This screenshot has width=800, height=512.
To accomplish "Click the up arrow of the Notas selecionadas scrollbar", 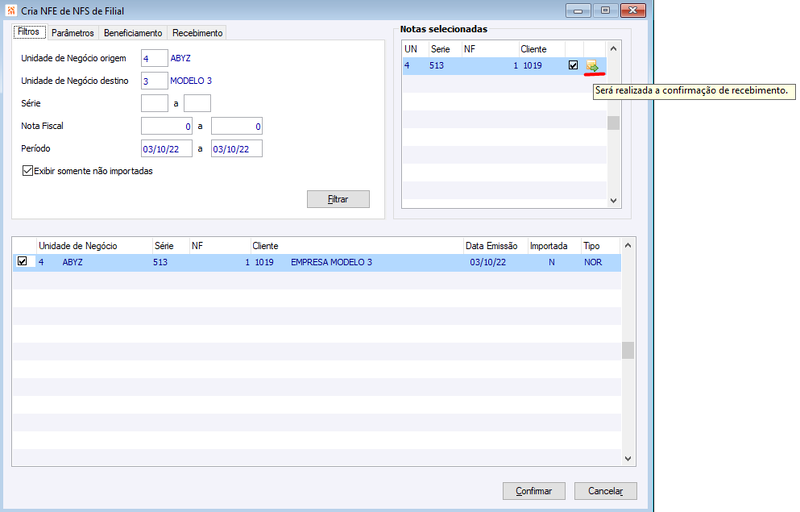I will (x=613, y=49).
